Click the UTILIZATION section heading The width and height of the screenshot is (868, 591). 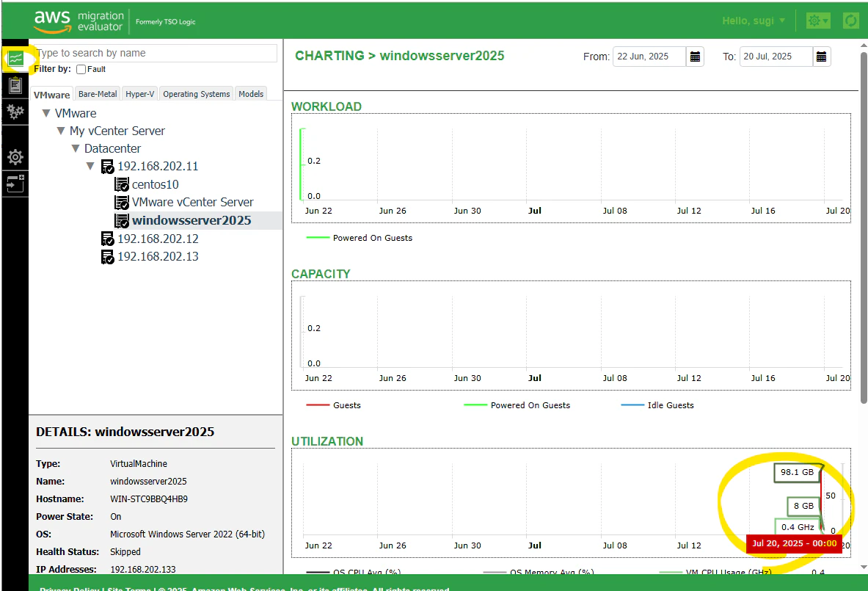tap(328, 441)
